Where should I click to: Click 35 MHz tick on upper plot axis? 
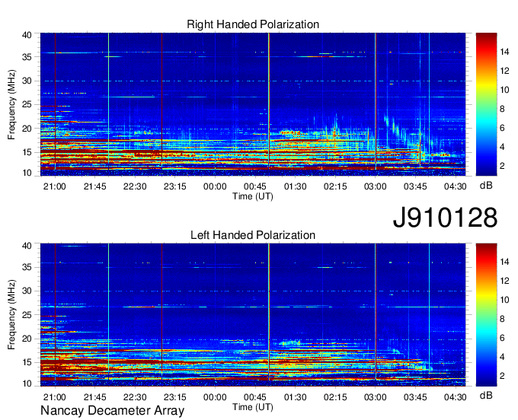pos(27,57)
